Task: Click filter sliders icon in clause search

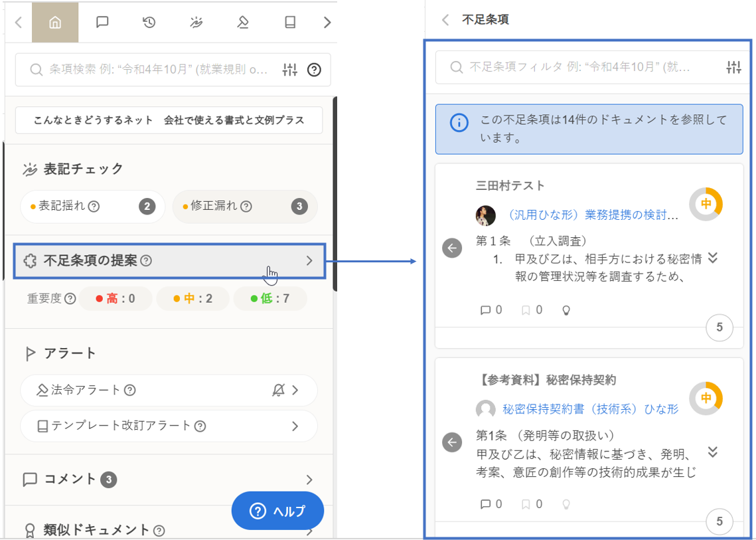Action: pos(290,70)
